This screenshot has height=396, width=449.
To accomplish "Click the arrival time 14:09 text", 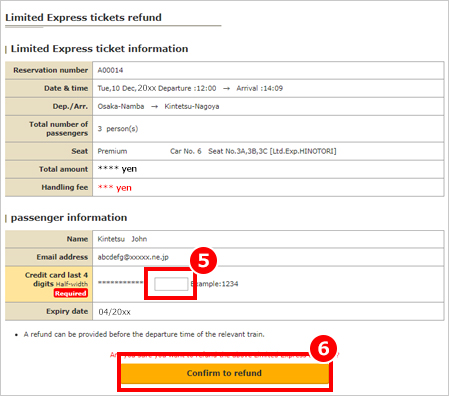I will click(273, 88).
